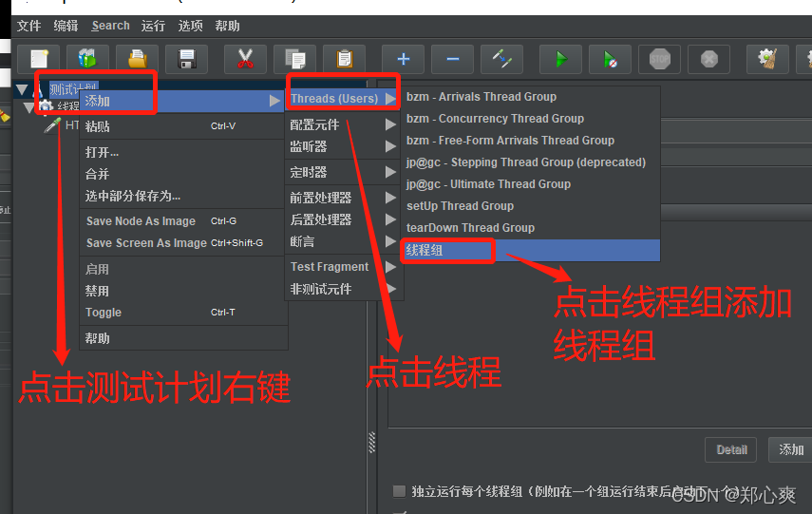
Task: Click the Expand All plus icon
Action: pyautogui.click(x=404, y=59)
